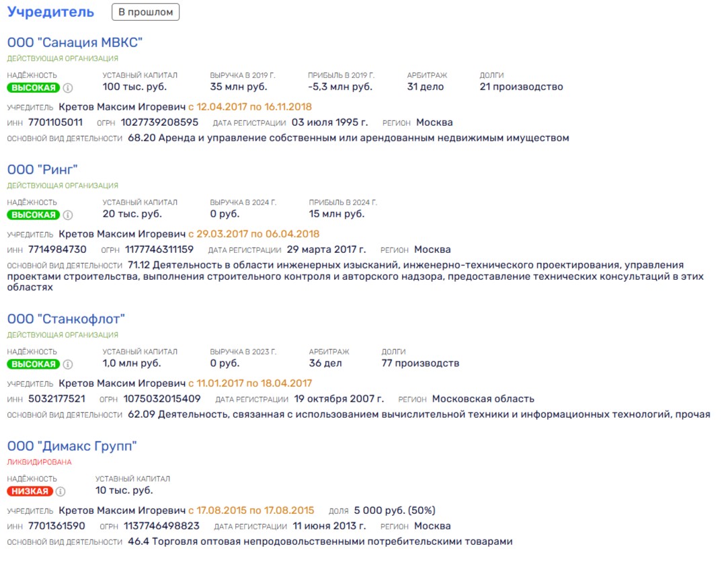Toggle the "В прошлом" filter button
The height and width of the screenshot is (563, 728).
[x=146, y=12]
